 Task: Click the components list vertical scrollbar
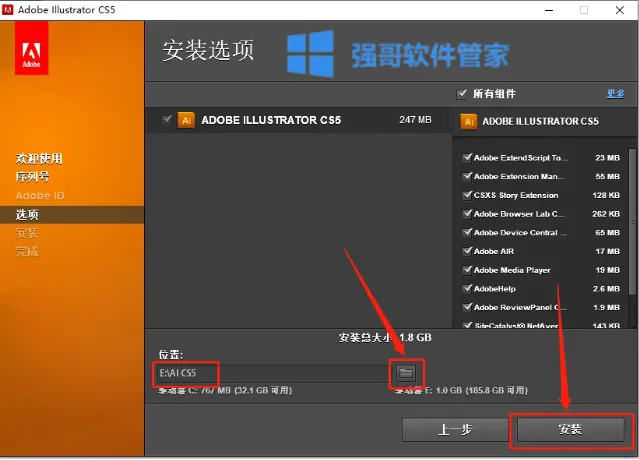pos(632,222)
